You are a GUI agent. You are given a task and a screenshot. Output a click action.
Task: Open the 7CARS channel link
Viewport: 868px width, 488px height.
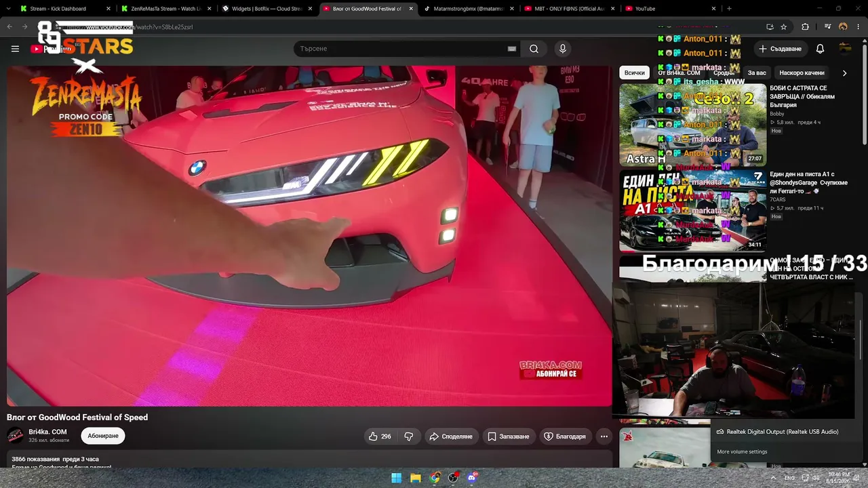point(778,200)
